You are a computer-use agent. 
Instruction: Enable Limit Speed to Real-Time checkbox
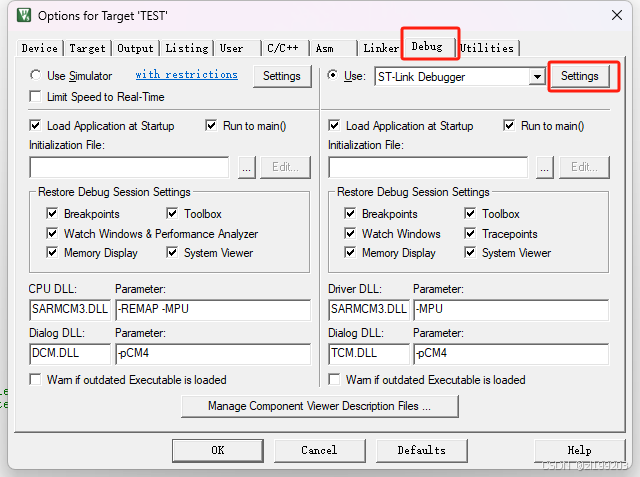[x=36, y=97]
